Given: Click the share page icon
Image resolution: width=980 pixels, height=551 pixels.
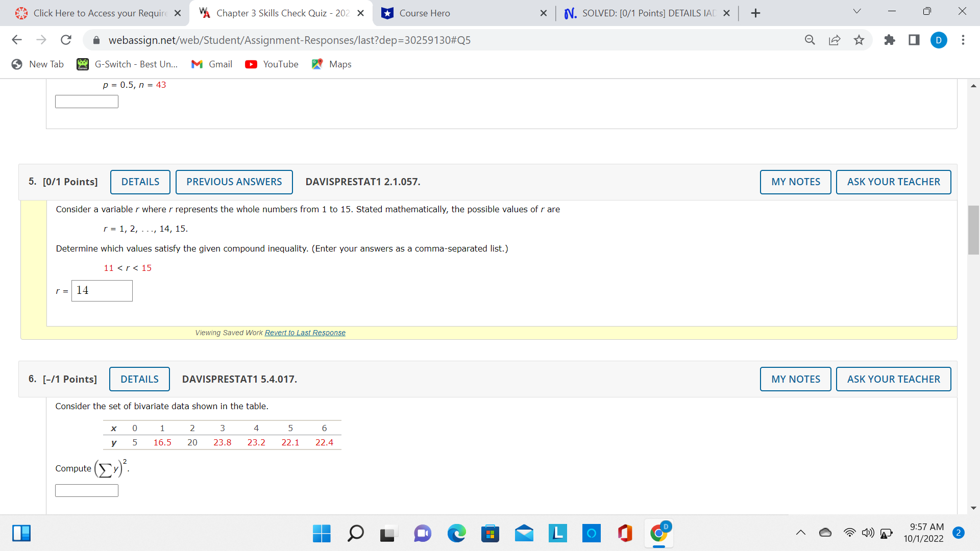Looking at the screenshot, I should 835,40.
